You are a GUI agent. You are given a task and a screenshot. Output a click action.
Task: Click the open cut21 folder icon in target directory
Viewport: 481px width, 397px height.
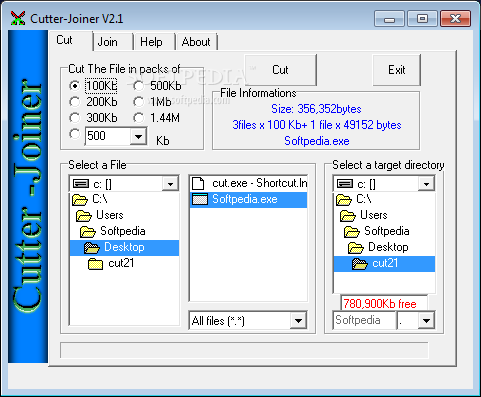[x=360, y=264]
